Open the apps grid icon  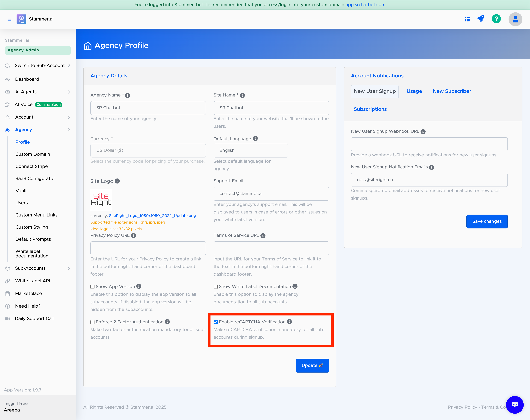pyautogui.click(x=467, y=19)
